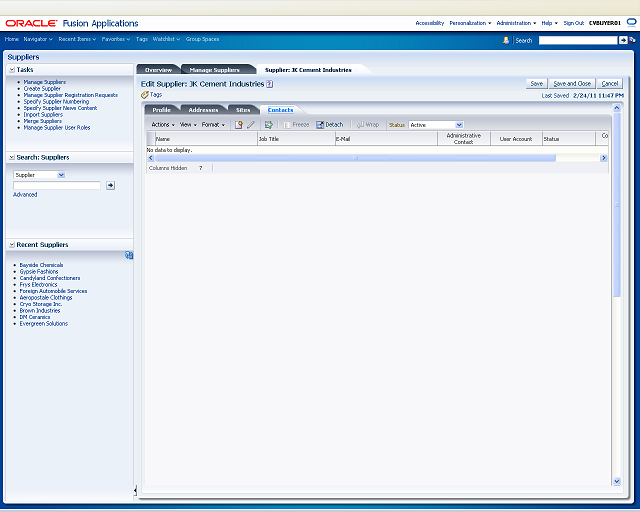640x512 pixels.
Task: Open Evergreen Solutions recent supplier
Action: pos(44,324)
